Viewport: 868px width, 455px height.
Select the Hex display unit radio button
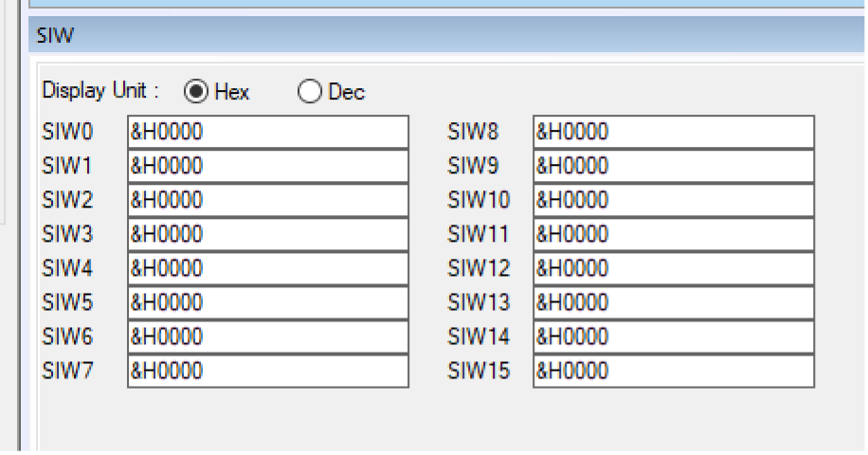pos(196,92)
